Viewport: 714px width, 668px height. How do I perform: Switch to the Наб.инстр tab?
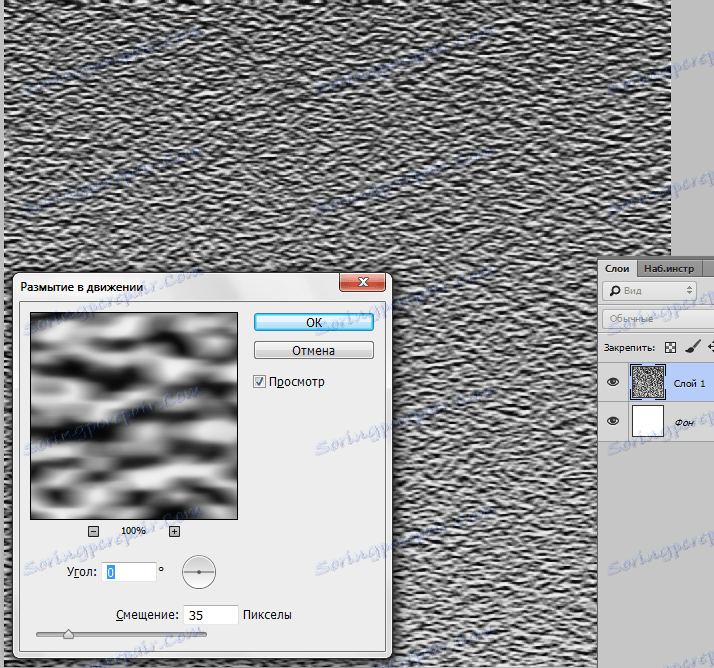click(669, 269)
